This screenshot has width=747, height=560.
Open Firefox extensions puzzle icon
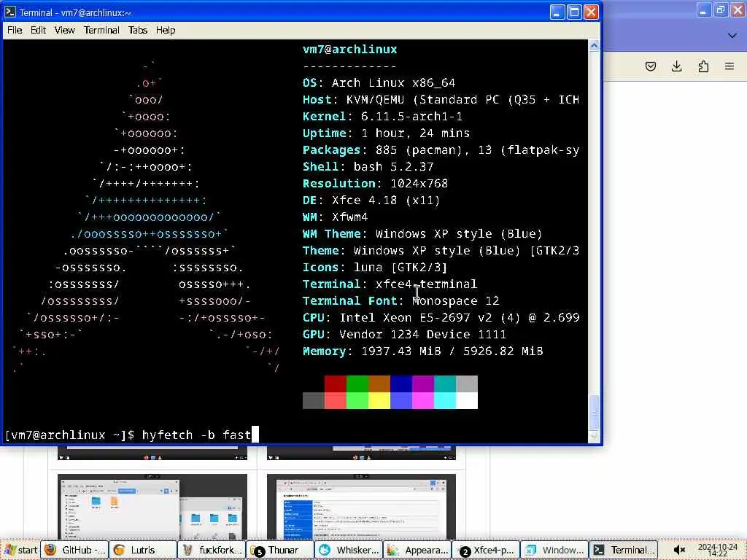[703, 66]
